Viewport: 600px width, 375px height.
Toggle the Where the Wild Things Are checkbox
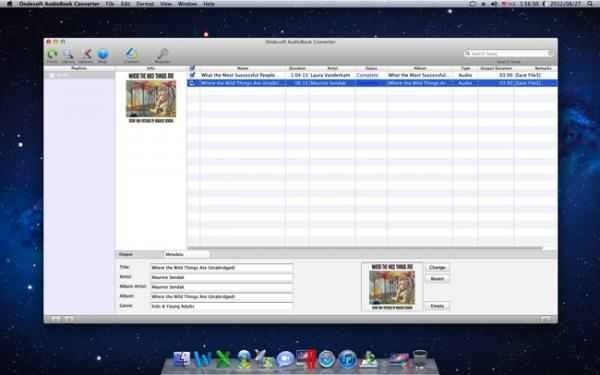coord(192,83)
